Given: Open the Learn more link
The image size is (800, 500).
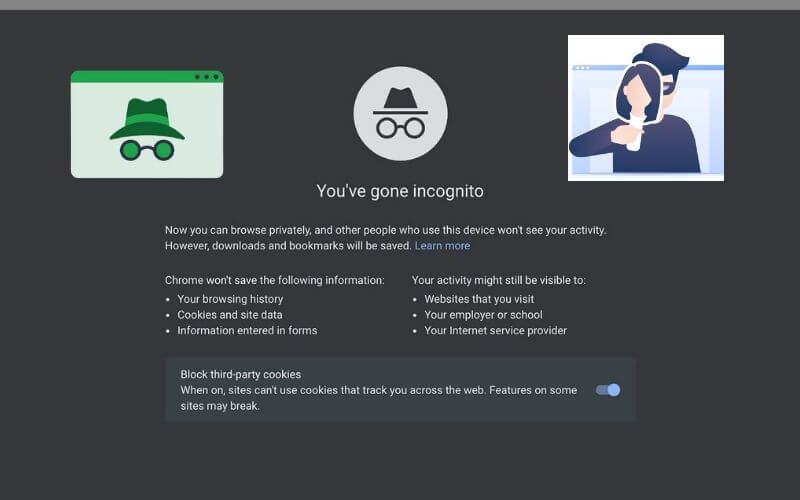Looking at the screenshot, I should coord(442,246).
